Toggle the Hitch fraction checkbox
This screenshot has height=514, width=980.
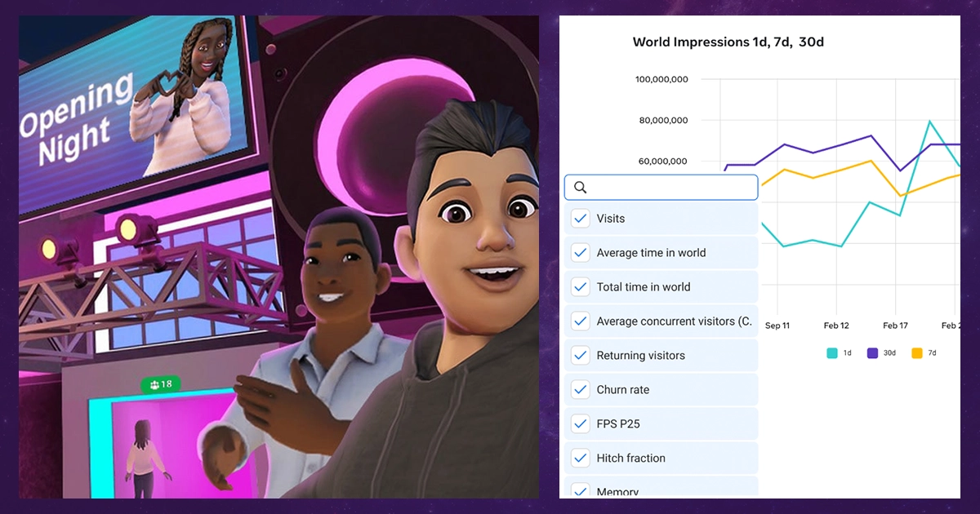581,459
